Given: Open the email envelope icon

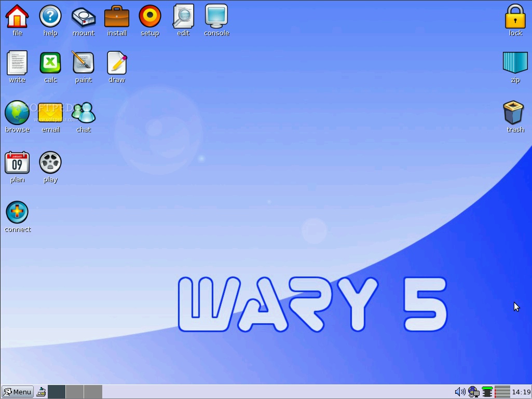Looking at the screenshot, I should tap(50, 113).
